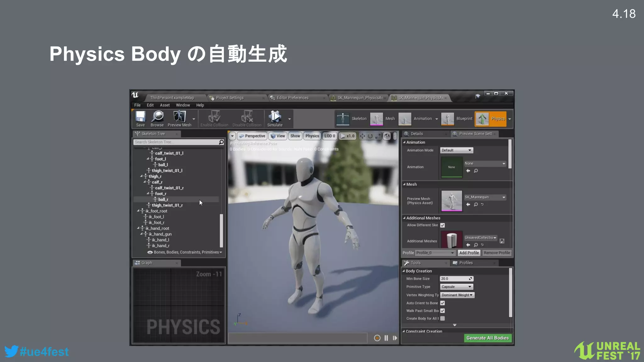Screen dimensions: 644x362
Task: Select ik_hand_gun bone in tree
Action: tap(160, 234)
